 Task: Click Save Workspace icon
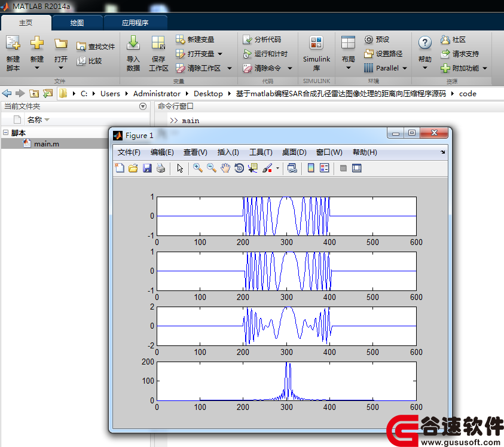click(158, 43)
